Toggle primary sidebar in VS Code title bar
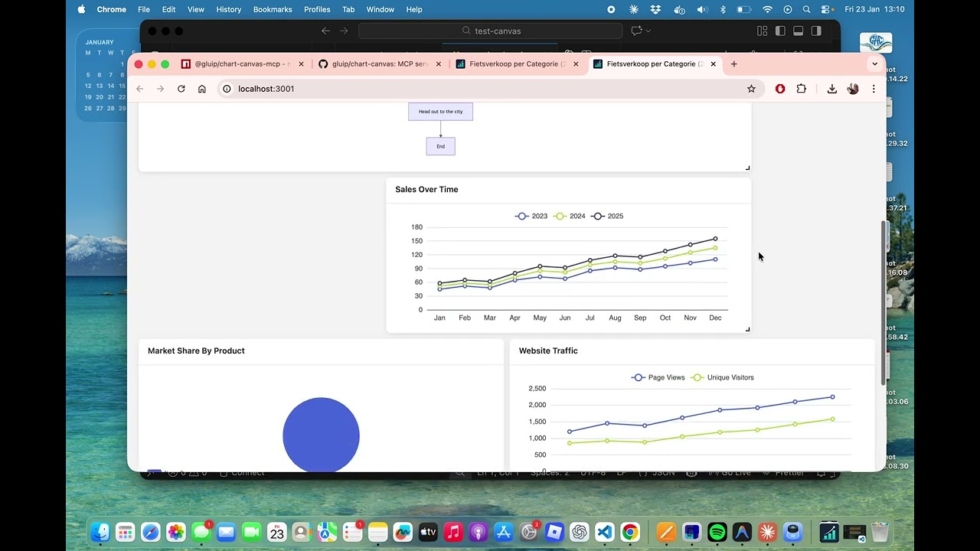980x551 pixels. coord(780,31)
